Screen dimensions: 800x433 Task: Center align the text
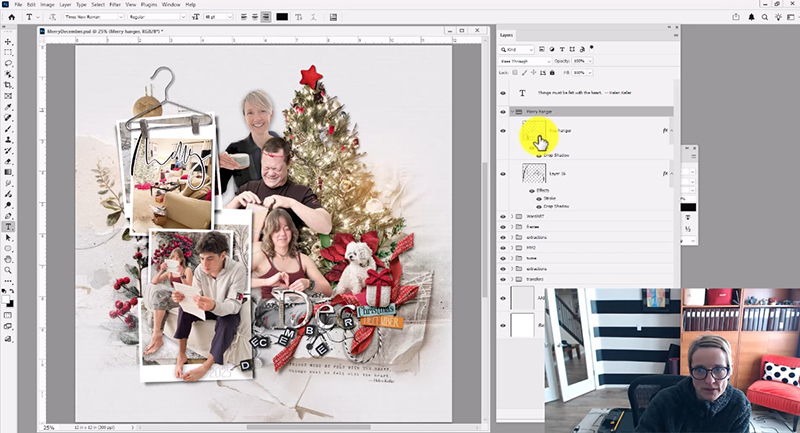(255, 17)
